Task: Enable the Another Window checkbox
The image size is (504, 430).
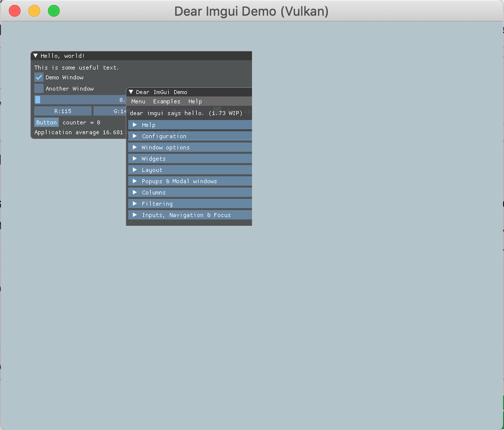Action: [x=39, y=88]
